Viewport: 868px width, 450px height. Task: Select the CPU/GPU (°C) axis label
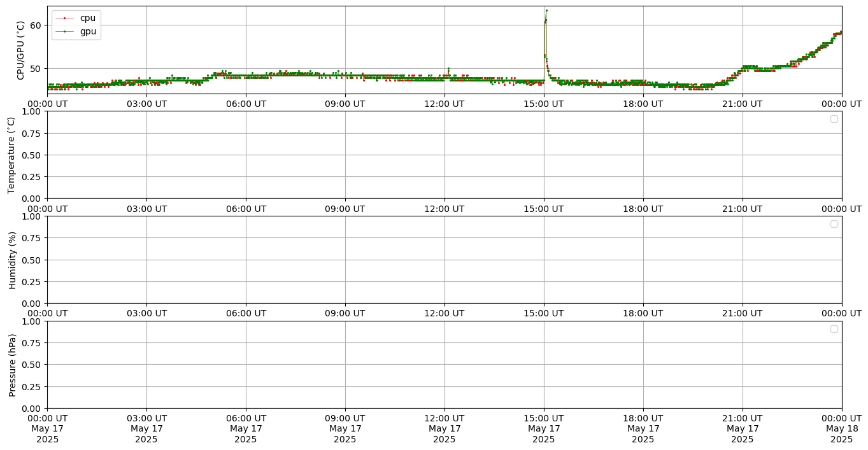coord(20,50)
